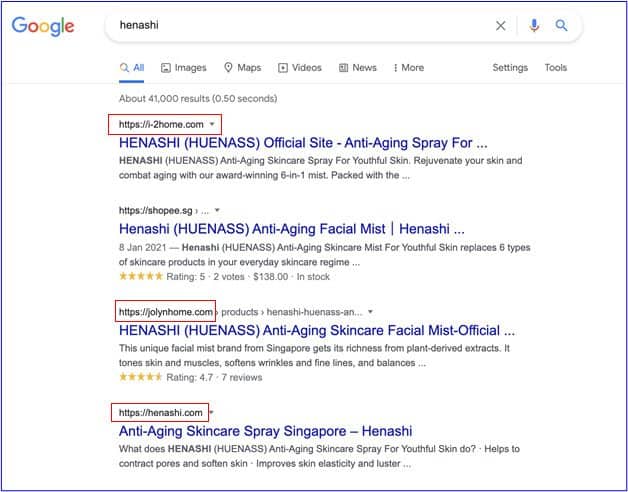Click the '8 Jan 2021' date text

coord(142,247)
